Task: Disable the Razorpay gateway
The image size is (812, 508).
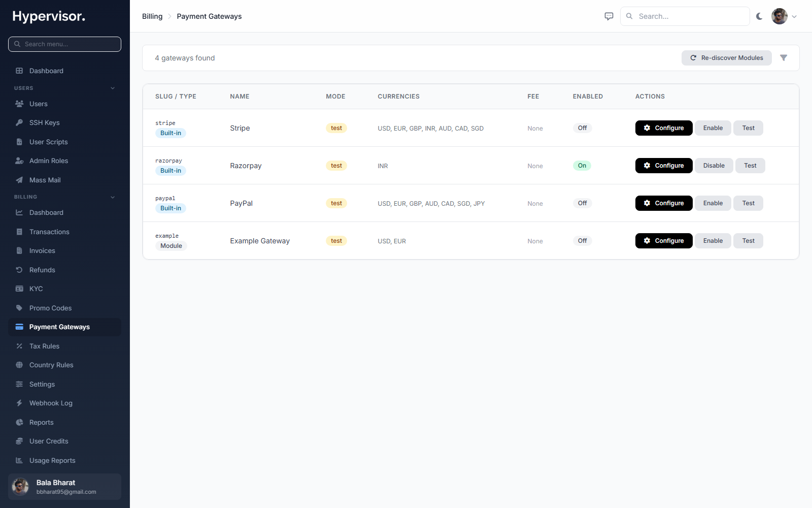Action: pos(714,166)
